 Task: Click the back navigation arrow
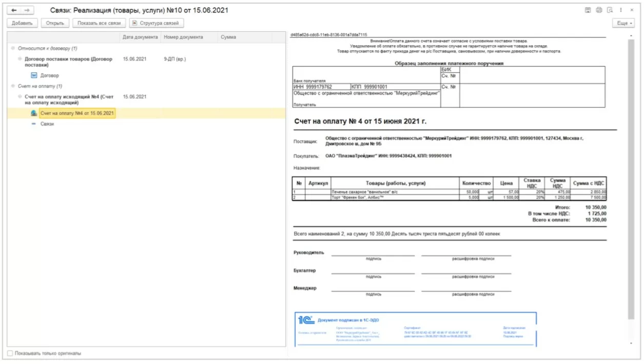tap(14, 10)
